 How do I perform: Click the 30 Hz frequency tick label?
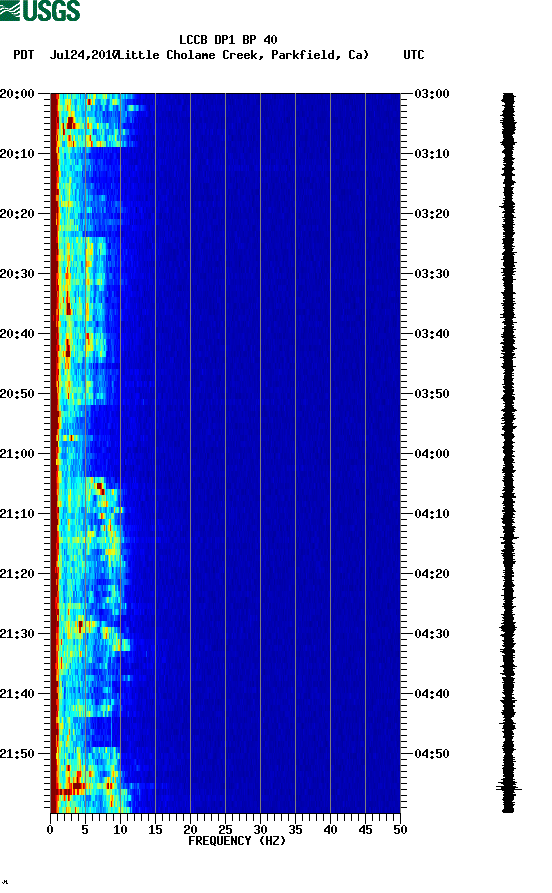point(260,830)
